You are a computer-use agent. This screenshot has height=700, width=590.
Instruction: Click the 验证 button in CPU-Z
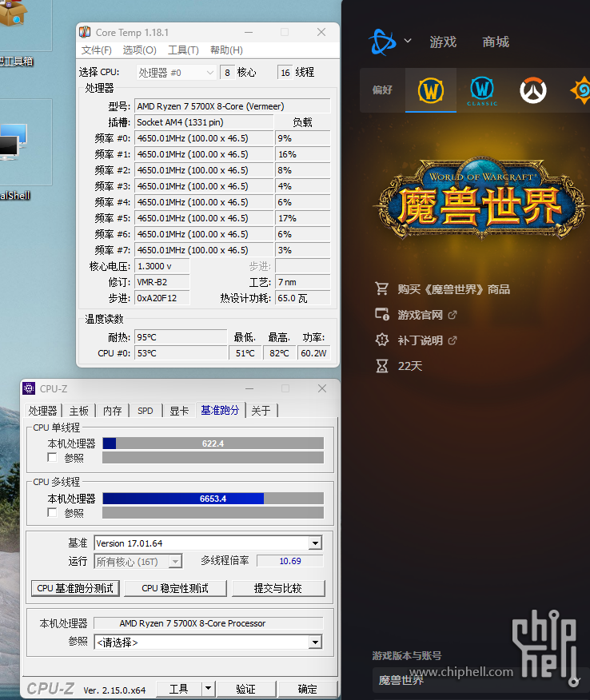click(x=245, y=689)
